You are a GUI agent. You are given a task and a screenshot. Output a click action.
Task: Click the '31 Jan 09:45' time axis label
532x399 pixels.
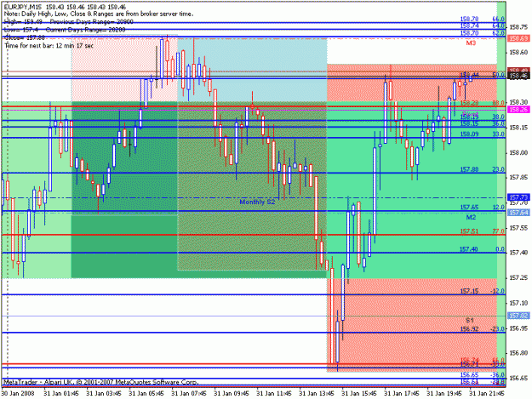[x=232, y=393]
